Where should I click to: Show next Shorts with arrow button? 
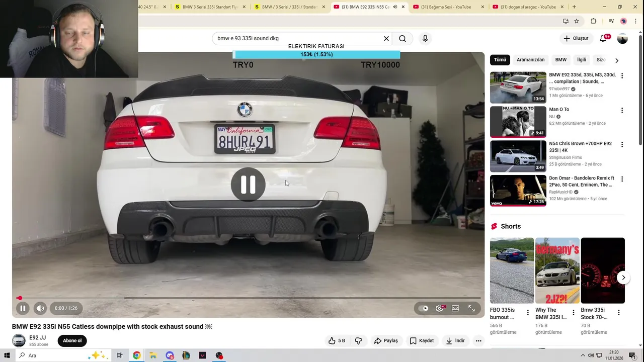(x=623, y=278)
